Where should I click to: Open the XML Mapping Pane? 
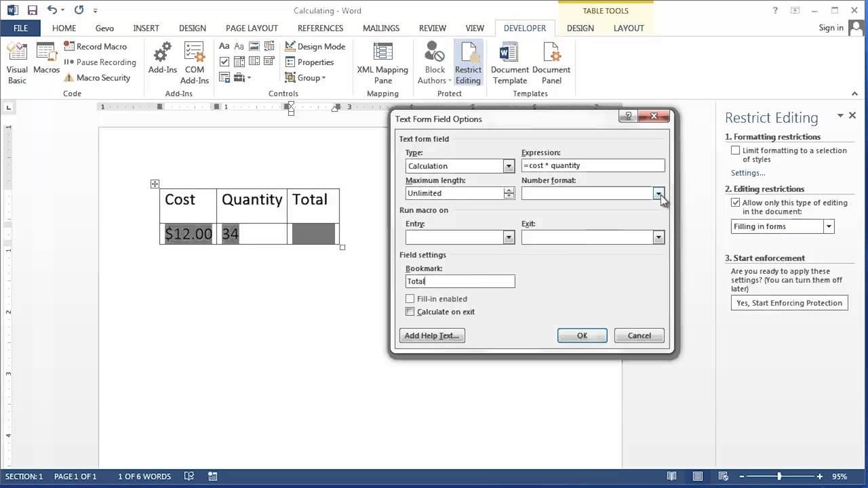click(x=382, y=63)
